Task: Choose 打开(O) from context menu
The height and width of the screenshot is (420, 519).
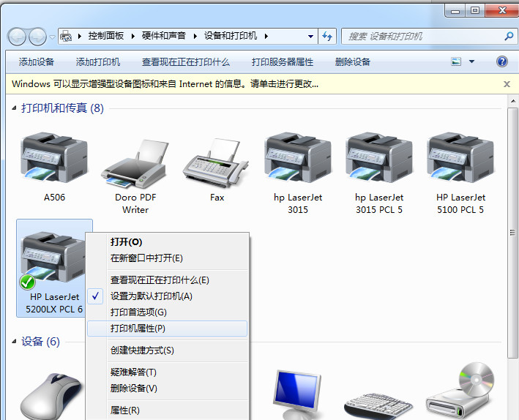Action: [167, 242]
